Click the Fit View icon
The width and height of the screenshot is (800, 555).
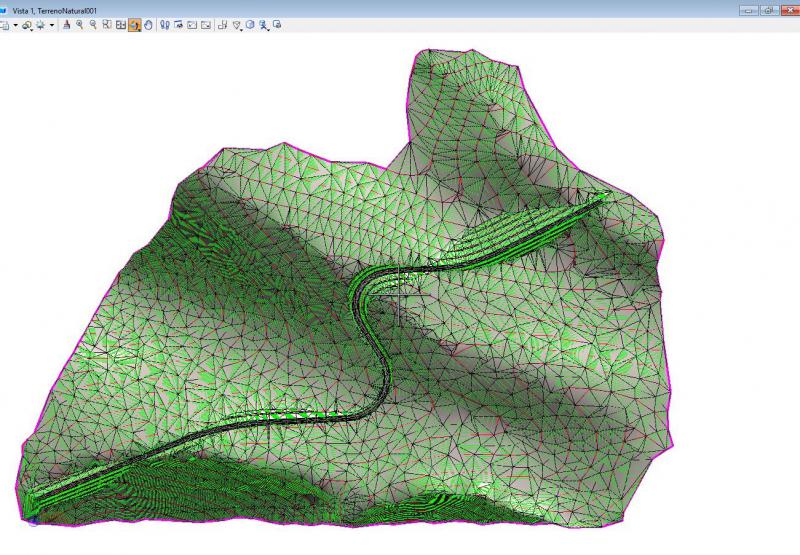pyautogui.click(x=121, y=25)
